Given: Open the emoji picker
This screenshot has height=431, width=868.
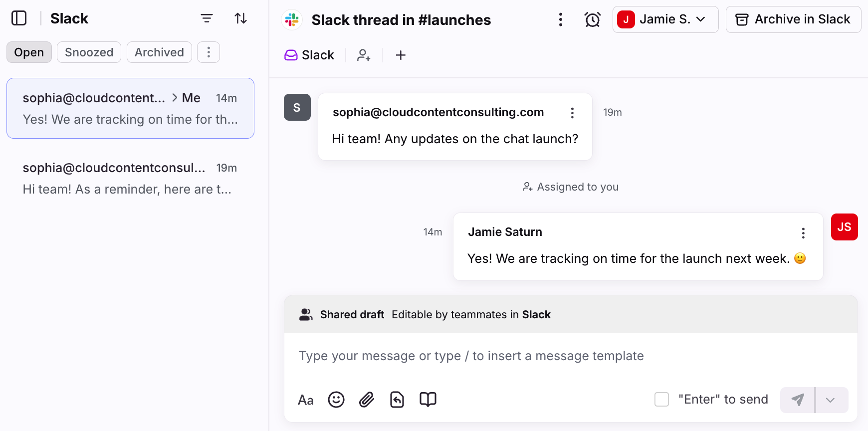Looking at the screenshot, I should point(336,400).
